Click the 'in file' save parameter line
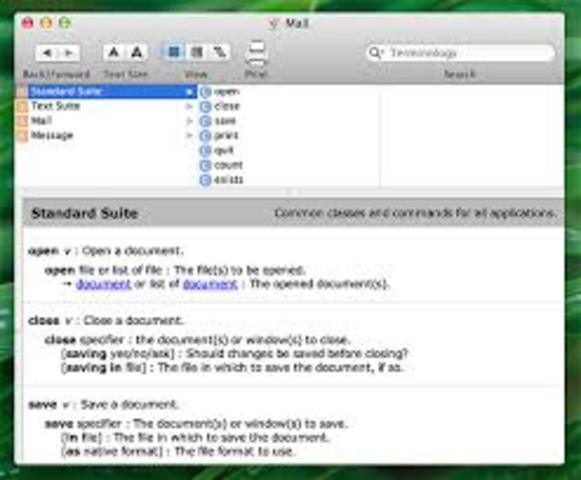581x480 pixels. coord(195,437)
